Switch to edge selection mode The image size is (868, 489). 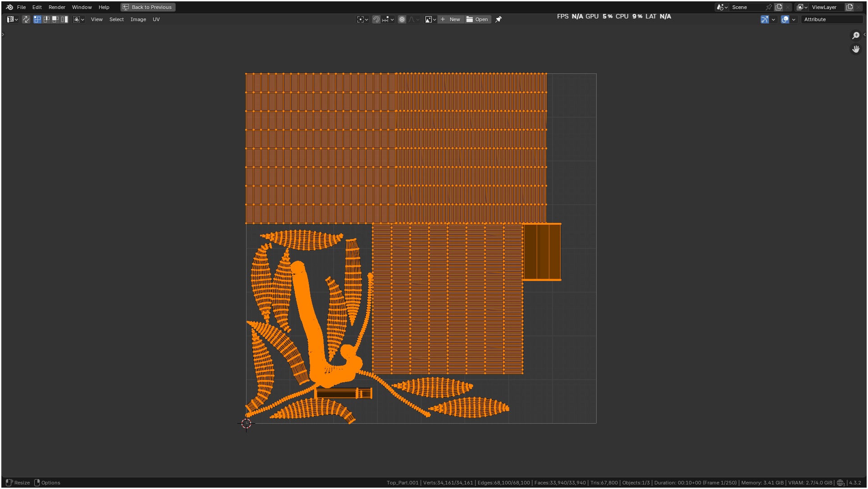pyautogui.click(x=46, y=19)
